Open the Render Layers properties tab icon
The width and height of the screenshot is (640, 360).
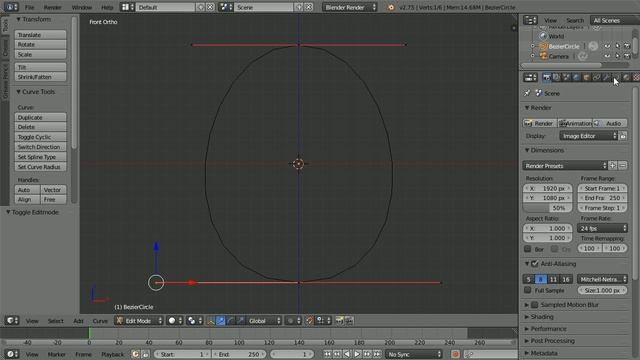tap(556, 77)
